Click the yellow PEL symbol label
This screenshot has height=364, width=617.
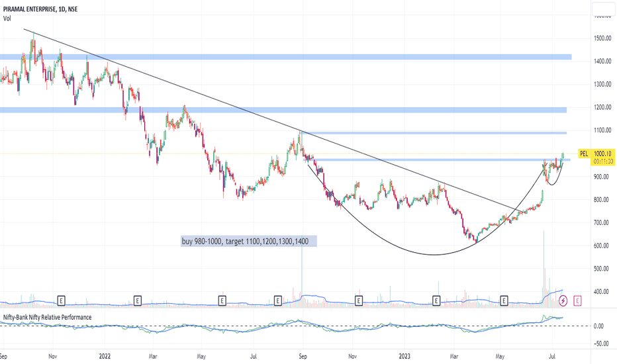[584, 154]
